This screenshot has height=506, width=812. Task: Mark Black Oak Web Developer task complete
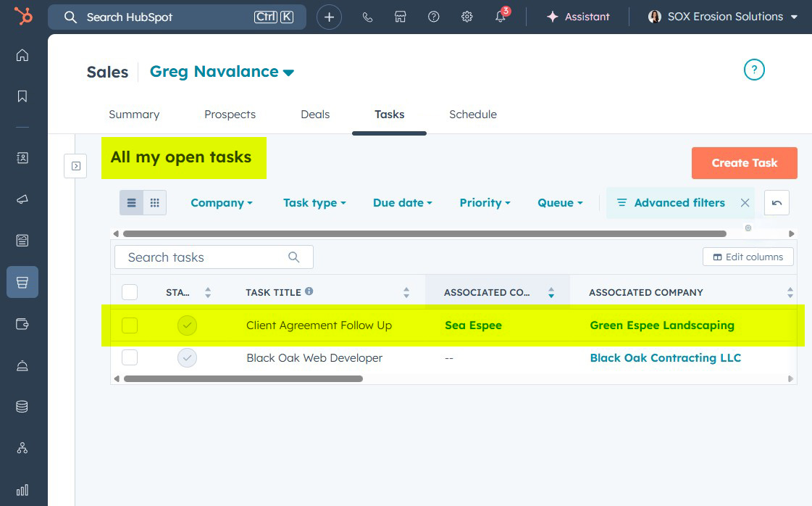coord(187,357)
